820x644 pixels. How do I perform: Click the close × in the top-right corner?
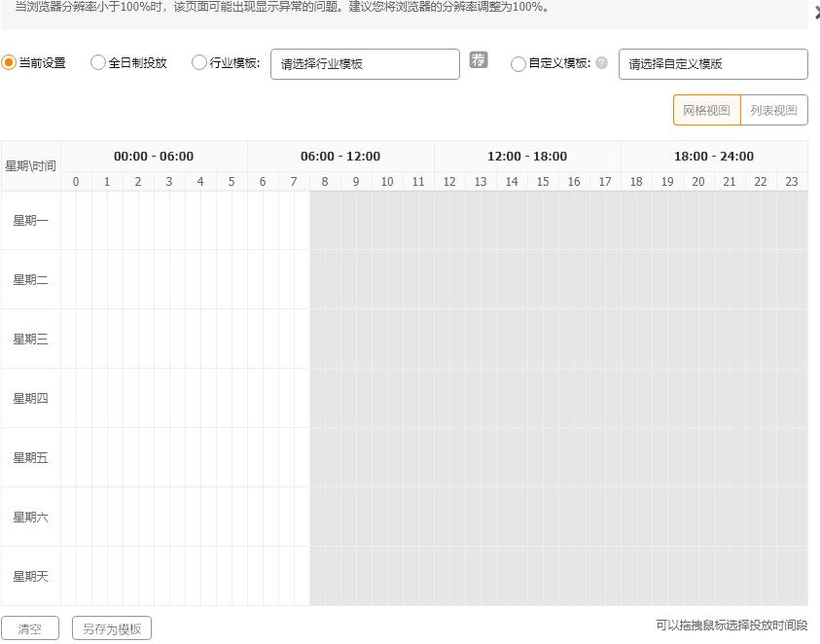click(x=815, y=12)
